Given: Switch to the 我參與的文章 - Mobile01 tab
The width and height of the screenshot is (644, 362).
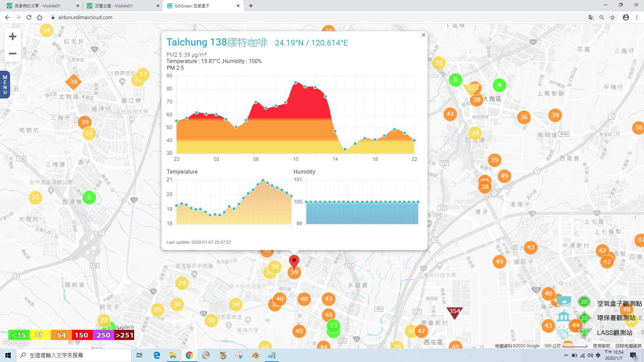Looking at the screenshot, I should (x=38, y=6).
